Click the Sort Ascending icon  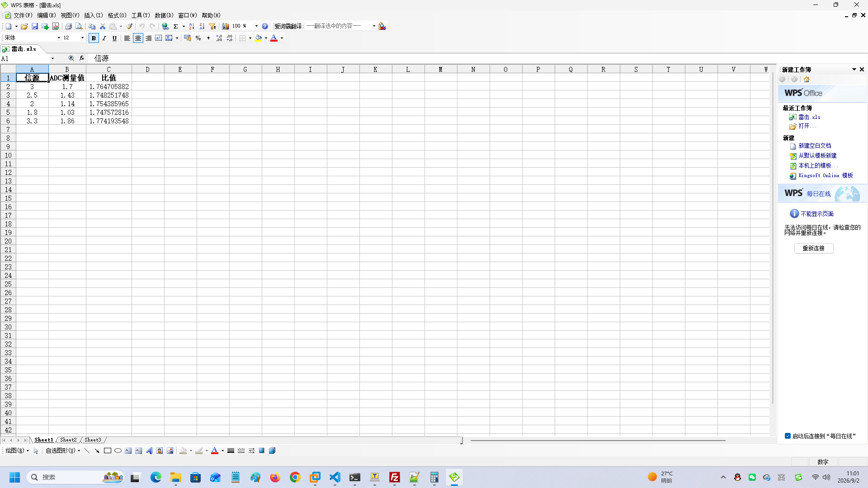point(192,26)
